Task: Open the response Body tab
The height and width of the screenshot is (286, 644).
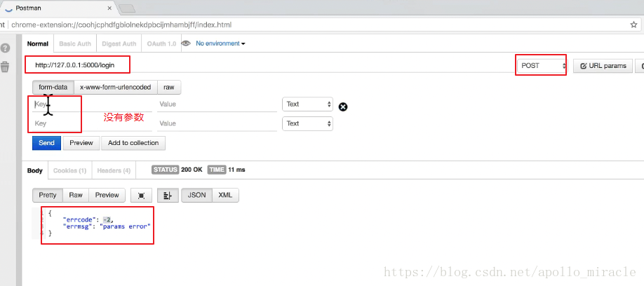Action: [x=35, y=171]
